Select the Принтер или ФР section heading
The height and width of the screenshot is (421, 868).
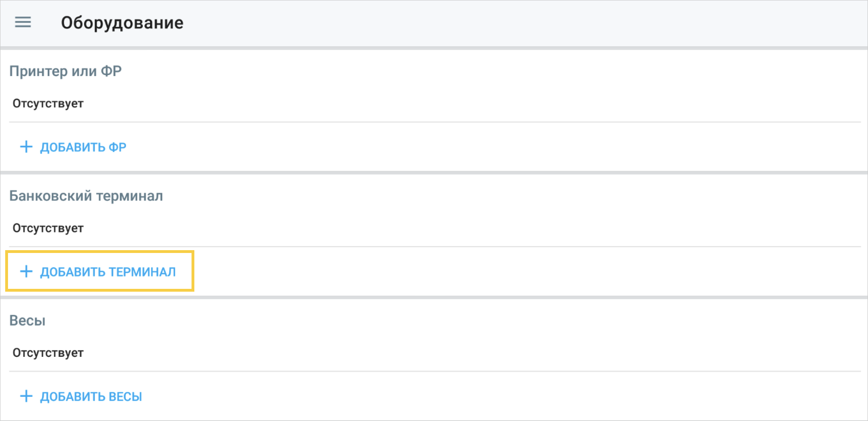66,71
